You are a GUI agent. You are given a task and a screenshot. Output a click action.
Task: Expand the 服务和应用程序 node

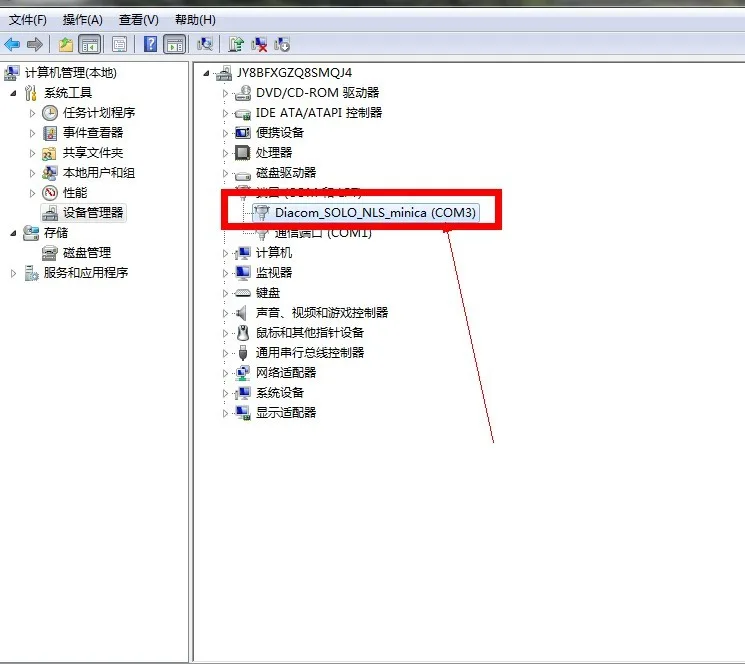pos(13,273)
